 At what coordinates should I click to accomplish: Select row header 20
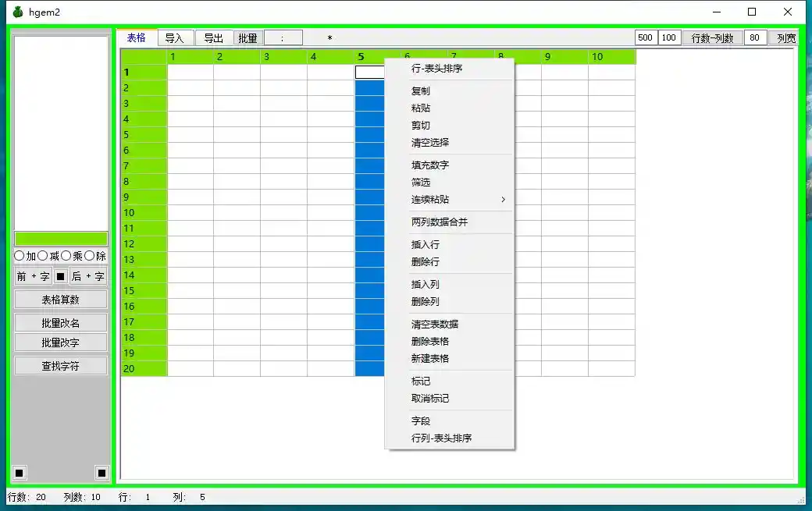tap(144, 368)
